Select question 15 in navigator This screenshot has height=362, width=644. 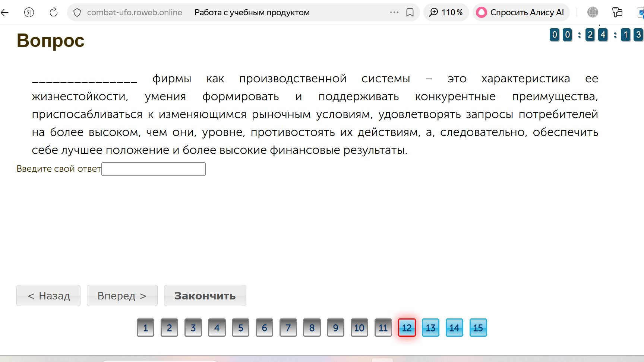(x=478, y=328)
